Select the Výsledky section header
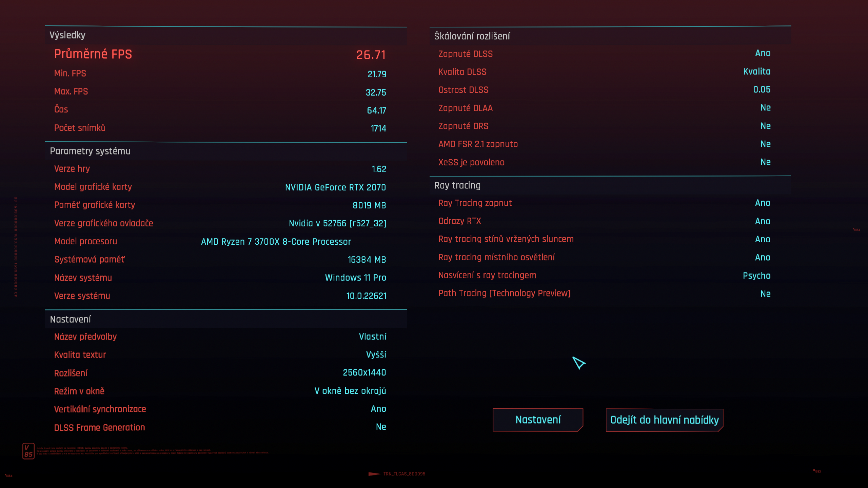 [x=67, y=35]
